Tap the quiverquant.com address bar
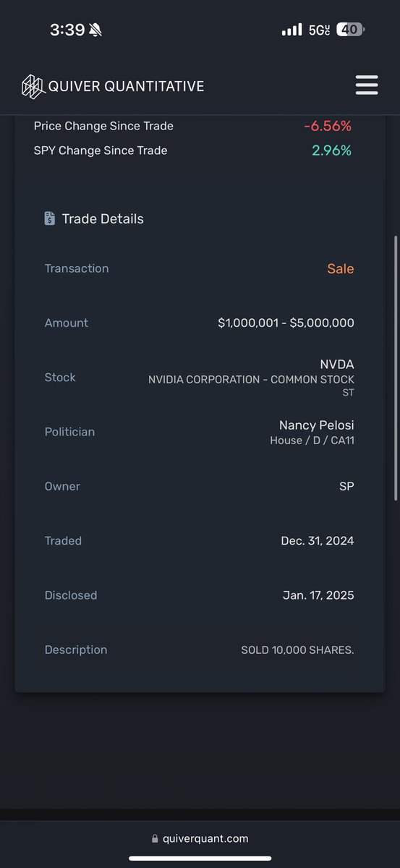400x868 pixels. (200, 839)
